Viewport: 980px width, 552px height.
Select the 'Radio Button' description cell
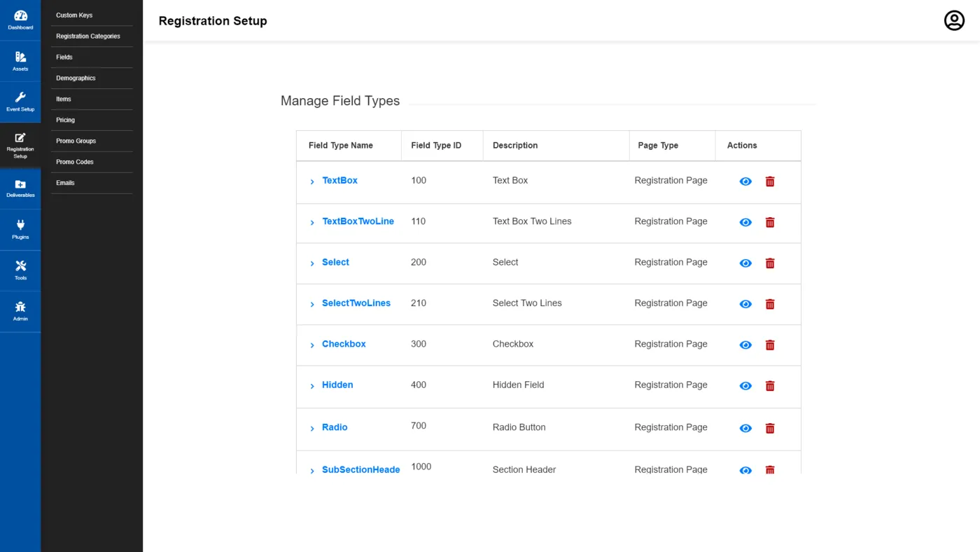519,427
